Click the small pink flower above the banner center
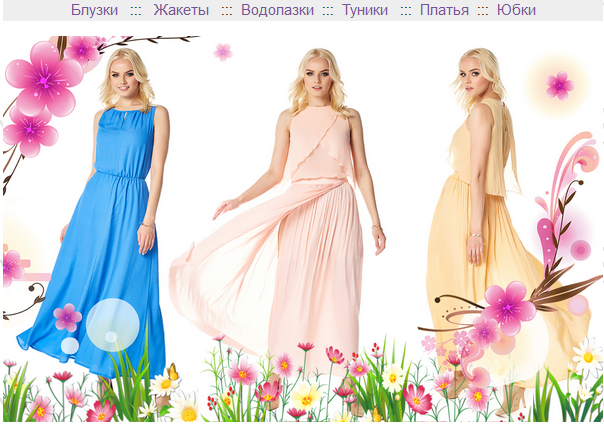604x425 pixels. [223, 52]
